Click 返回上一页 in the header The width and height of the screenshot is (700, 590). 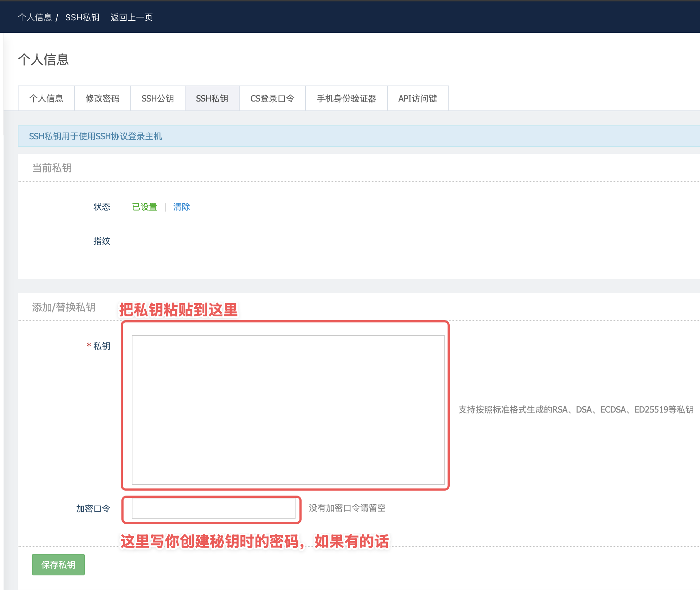(x=131, y=17)
